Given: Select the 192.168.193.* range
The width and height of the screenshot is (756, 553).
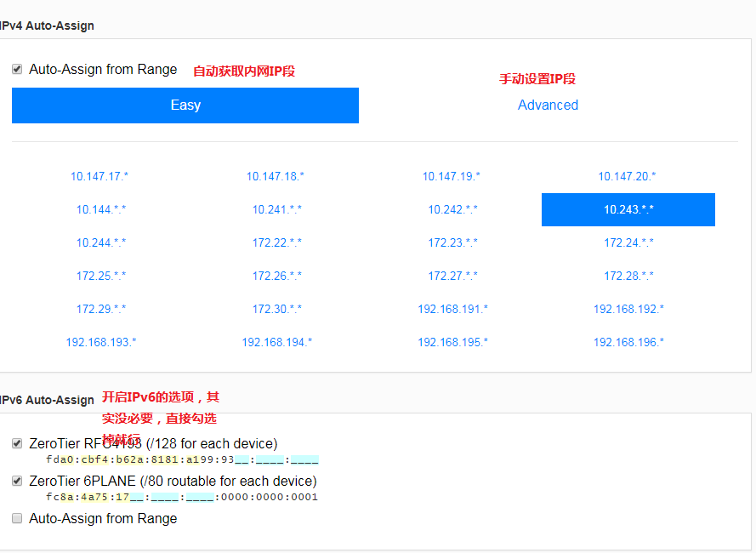Looking at the screenshot, I should tap(100, 342).
